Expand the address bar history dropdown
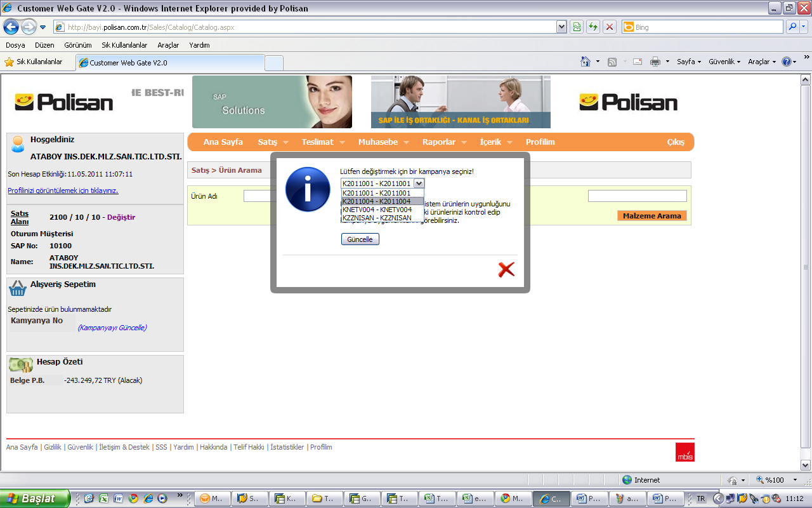Viewport: 812px width, 508px height. point(561,27)
